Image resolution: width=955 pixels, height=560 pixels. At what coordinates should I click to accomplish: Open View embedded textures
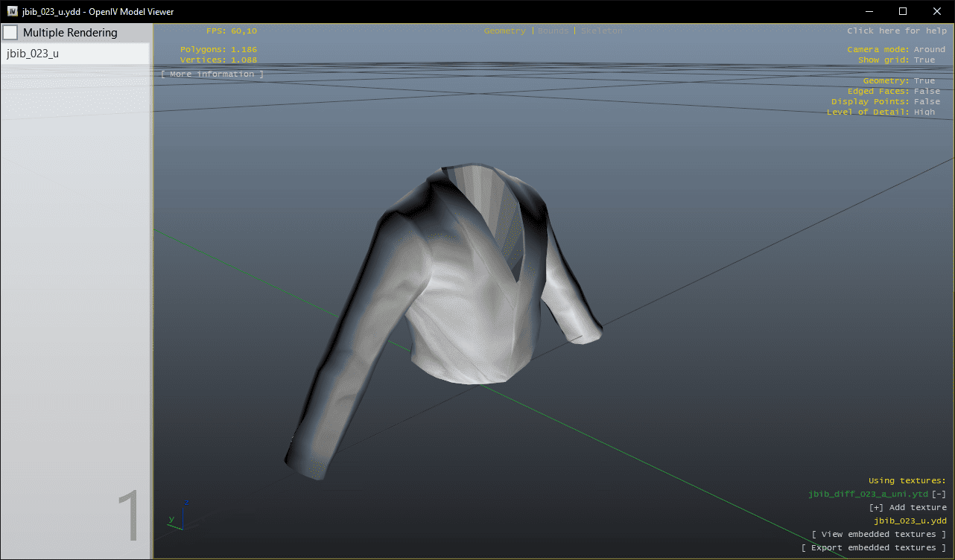(878, 534)
